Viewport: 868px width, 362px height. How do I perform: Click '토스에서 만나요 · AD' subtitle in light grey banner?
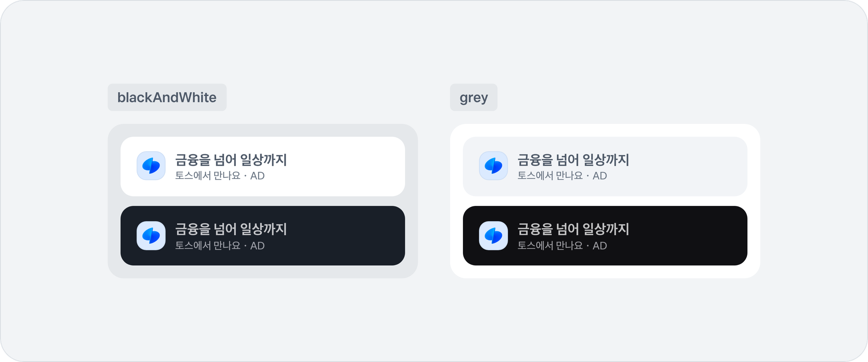[x=562, y=176]
